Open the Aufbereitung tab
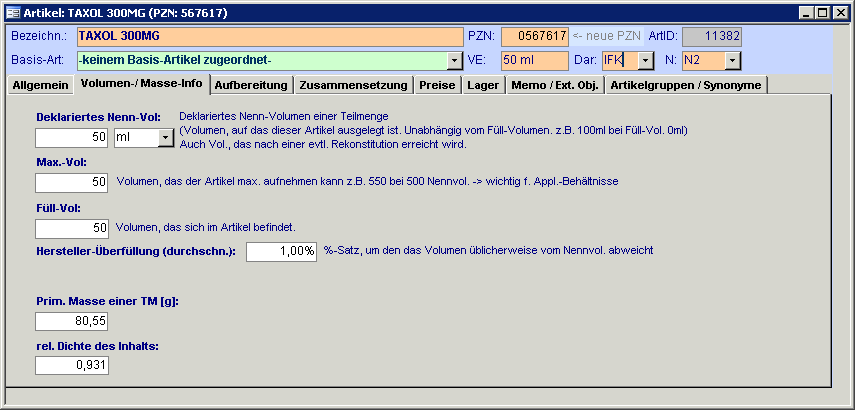 (x=251, y=86)
